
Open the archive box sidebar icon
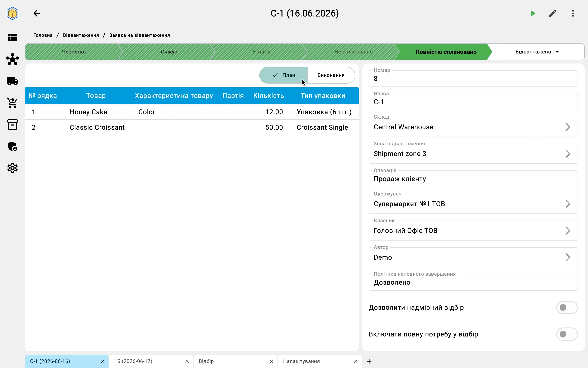12,124
